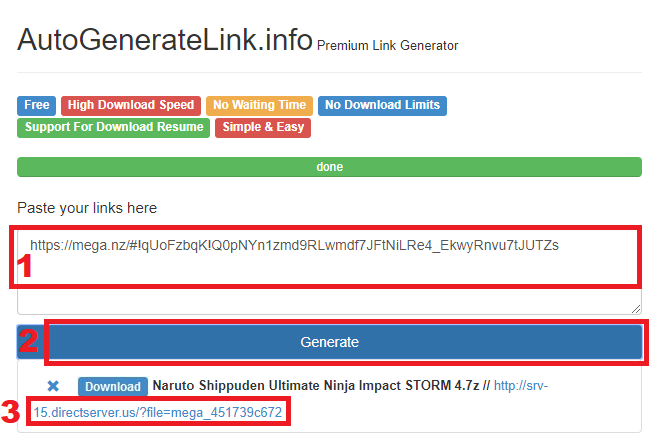Select the Support For Download Resume badge
663x439 pixels.
click(113, 127)
